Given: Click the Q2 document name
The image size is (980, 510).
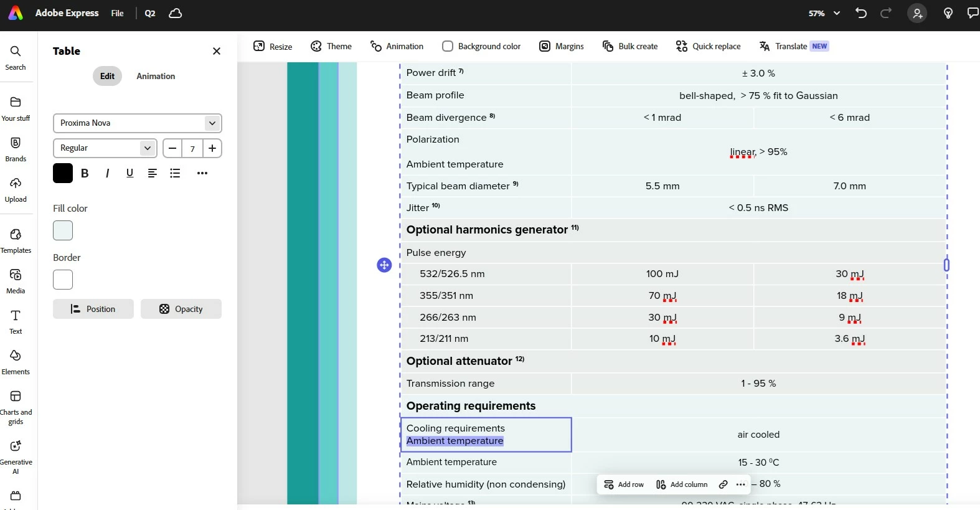Looking at the screenshot, I should [x=150, y=13].
